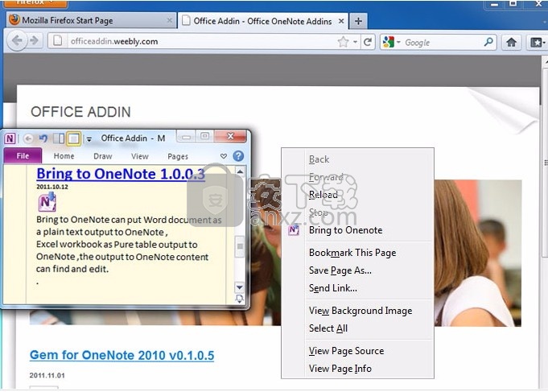Screen dimensions: 548x392
Task: Click the Bring to OneNote 1.0.0.3 link
Action: point(121,174)
